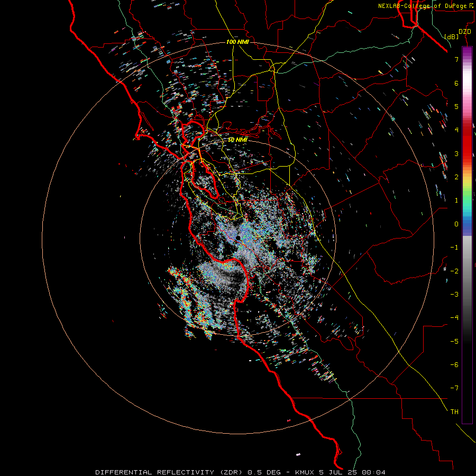Click the "DZD" label above the color scale
The width and height of the screenshot is (476, 476).
(465, 32)
